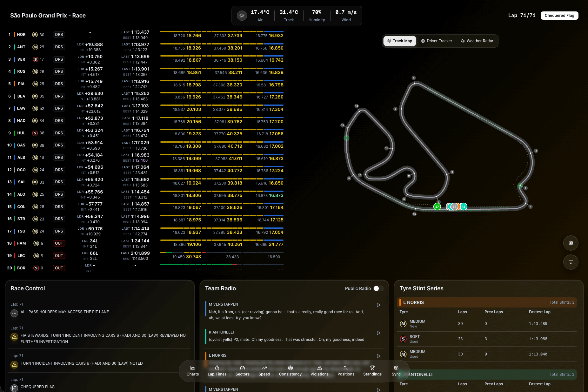Open track map settings gear button
Viewport: 588px width, 392px height.
[571, 243]
